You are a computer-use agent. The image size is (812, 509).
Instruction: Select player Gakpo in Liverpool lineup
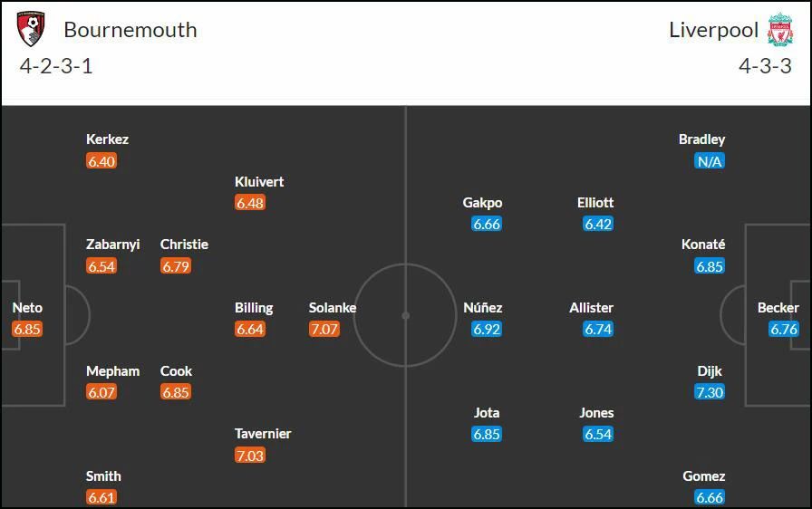482,202
